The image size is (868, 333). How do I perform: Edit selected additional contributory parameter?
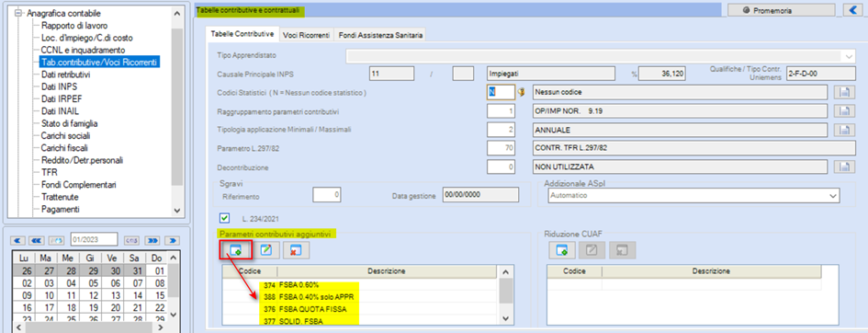click(x=266, y=250)
